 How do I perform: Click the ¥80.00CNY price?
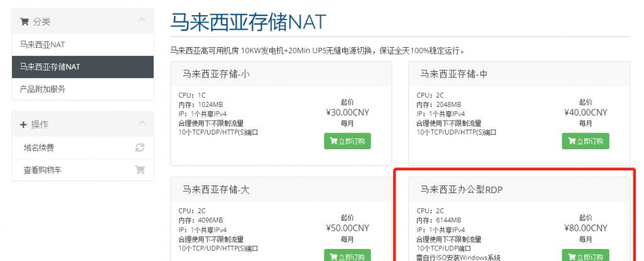click(x=586, y=228)
